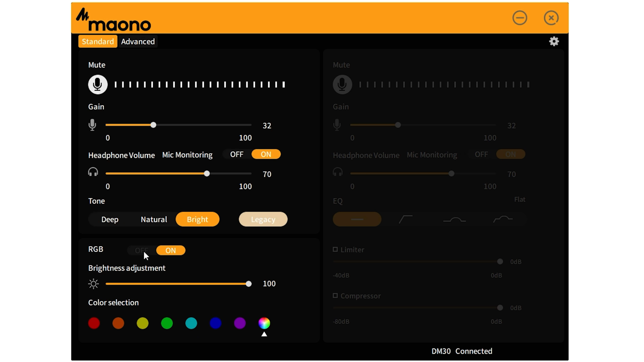Choose the Natural tone preset

(x=154, y=219)
